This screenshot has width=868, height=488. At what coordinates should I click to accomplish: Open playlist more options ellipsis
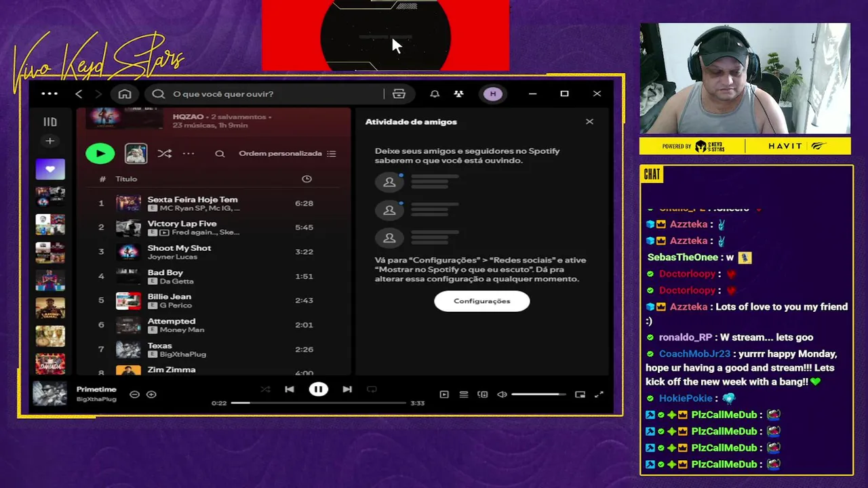pos(189,154)
